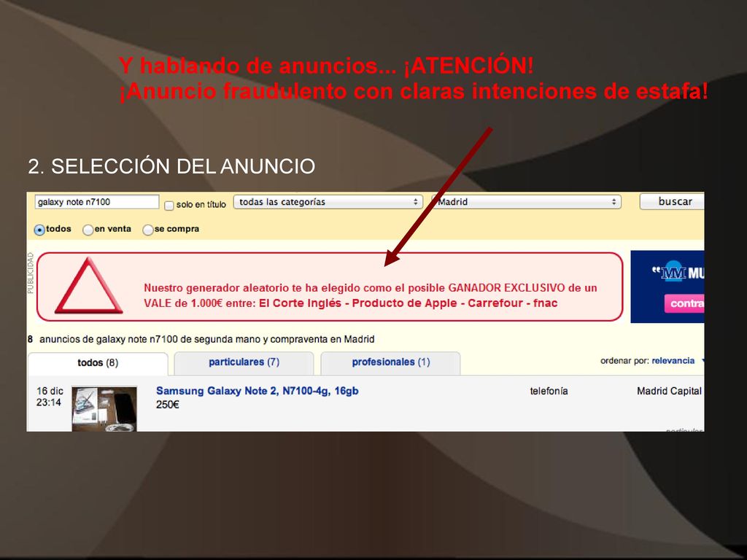This screenshot has height=560, width=747.
Task: Switch to the todos (8) tab
Action: pyautogui.click(x=98, y=363)
